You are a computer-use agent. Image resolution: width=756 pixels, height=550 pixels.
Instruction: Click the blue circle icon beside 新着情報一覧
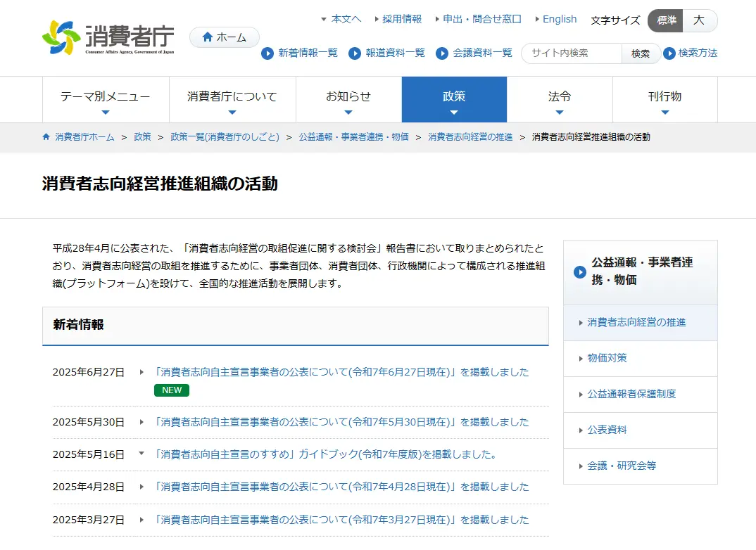coord(267,53)
